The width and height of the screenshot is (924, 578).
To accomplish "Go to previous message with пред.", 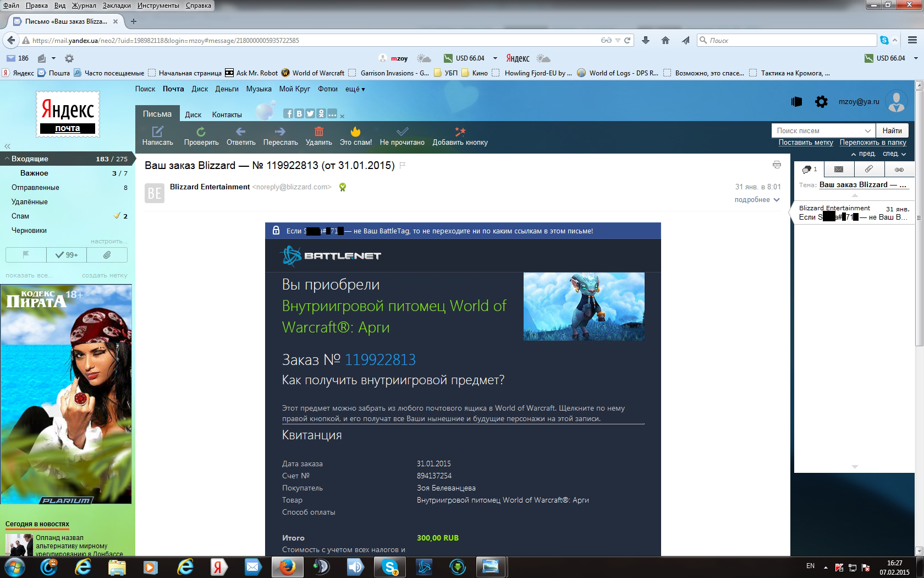I will 863,154.
